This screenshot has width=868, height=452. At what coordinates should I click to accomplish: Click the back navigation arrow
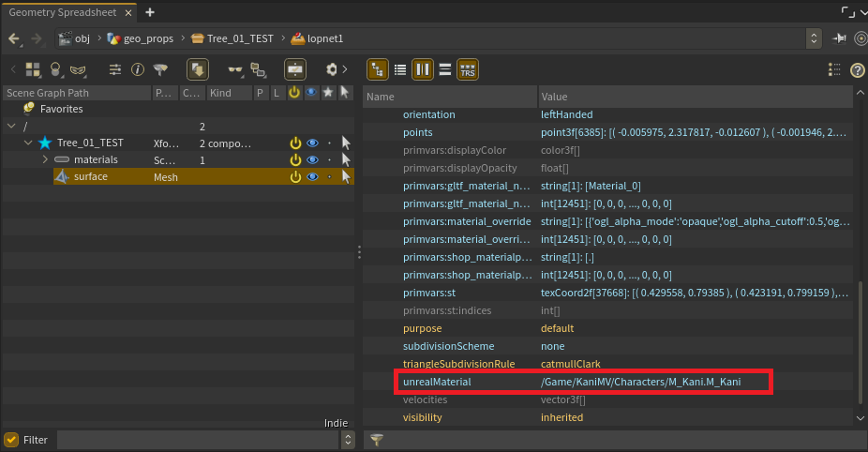tap(14, 38)
